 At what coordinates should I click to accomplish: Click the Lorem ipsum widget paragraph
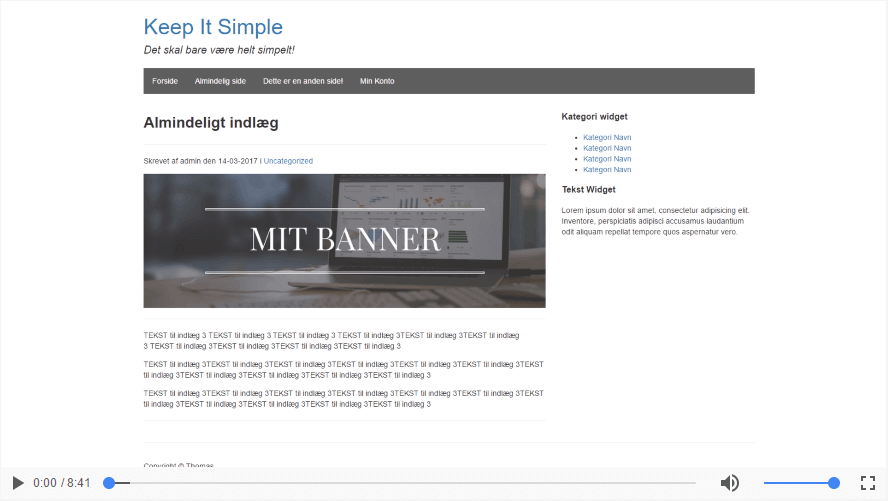[656, 221]
